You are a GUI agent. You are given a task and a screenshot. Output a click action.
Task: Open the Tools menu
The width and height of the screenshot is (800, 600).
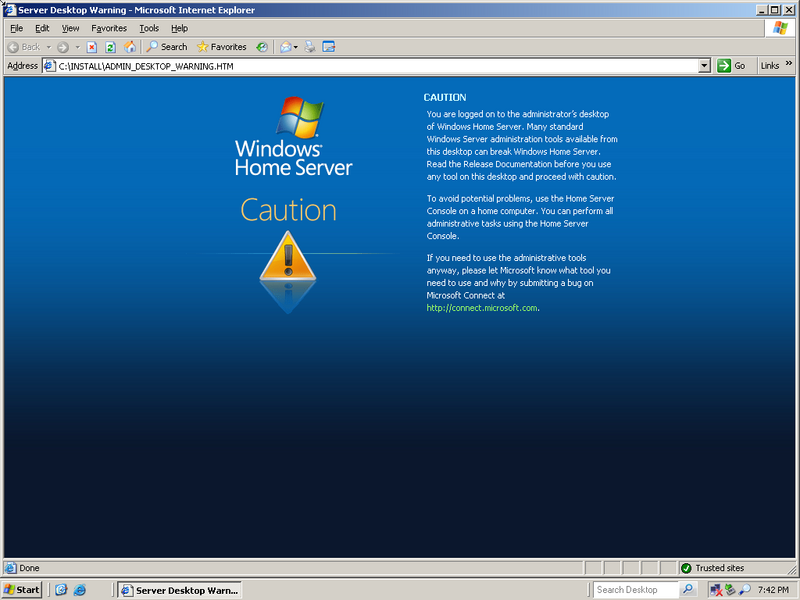coord(149,28)
